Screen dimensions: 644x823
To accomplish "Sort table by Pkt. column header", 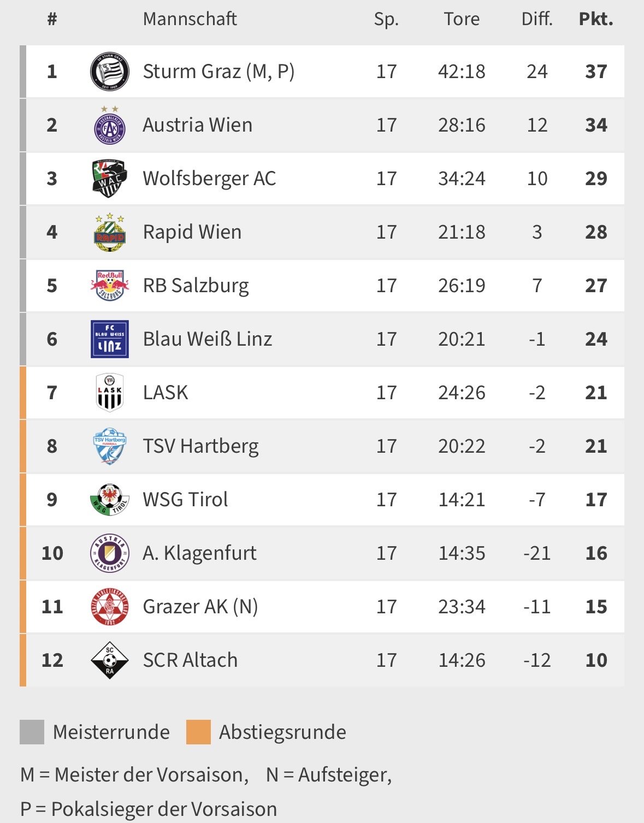I will click(595, 19).
